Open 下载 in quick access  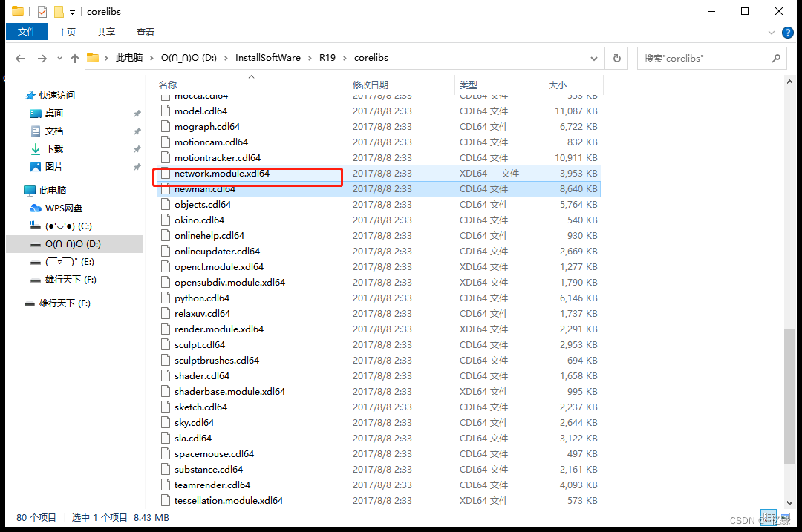(53, 148)
